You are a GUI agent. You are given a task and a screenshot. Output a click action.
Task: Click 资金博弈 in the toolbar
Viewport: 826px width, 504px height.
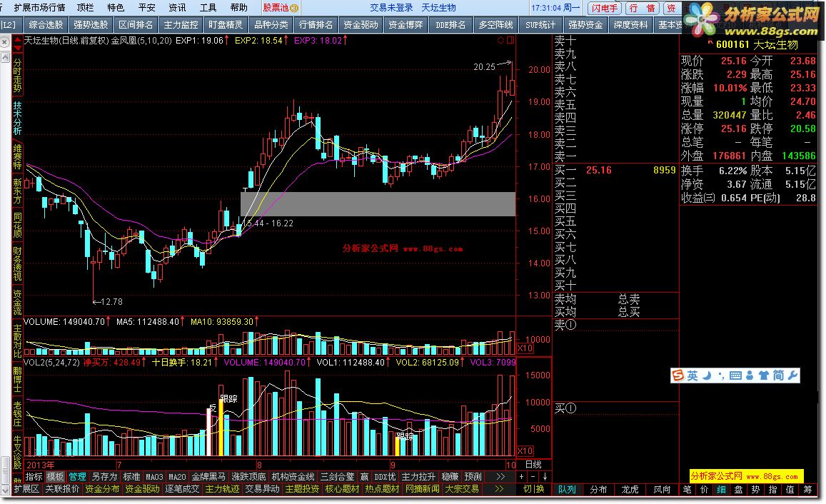[x=406, y=25]
